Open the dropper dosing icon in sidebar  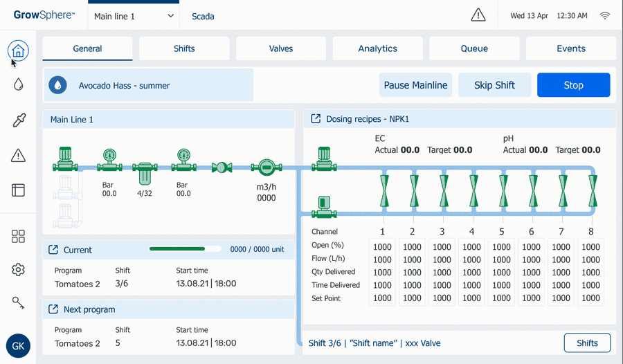19,120
